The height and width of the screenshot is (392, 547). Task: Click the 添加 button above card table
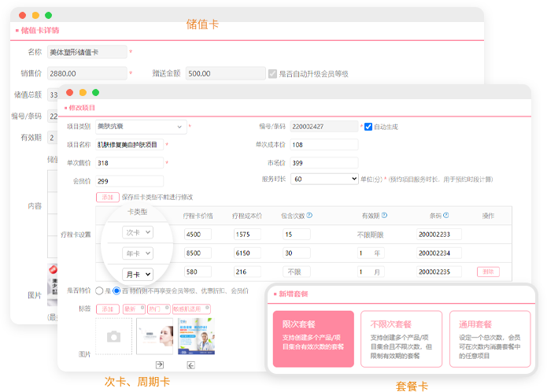pos(107,197)
